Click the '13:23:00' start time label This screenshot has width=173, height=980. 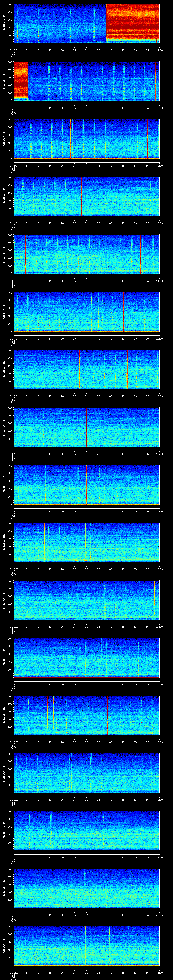coord(13,454)
